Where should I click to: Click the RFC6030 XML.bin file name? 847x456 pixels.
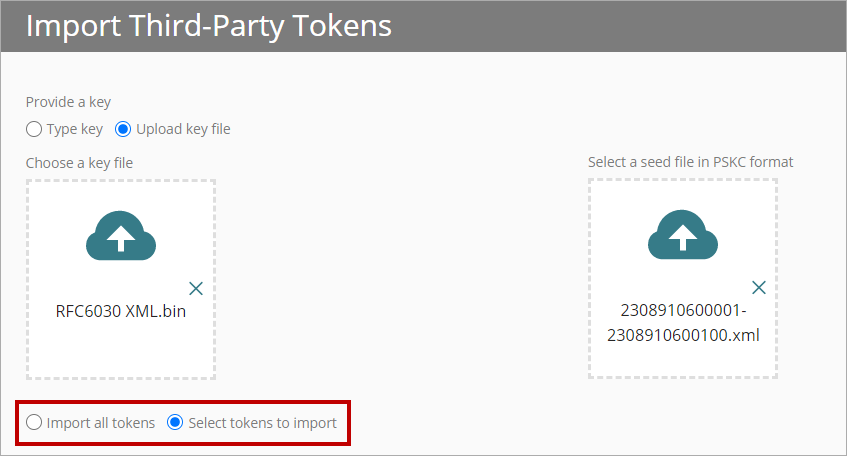coord(120,311)
